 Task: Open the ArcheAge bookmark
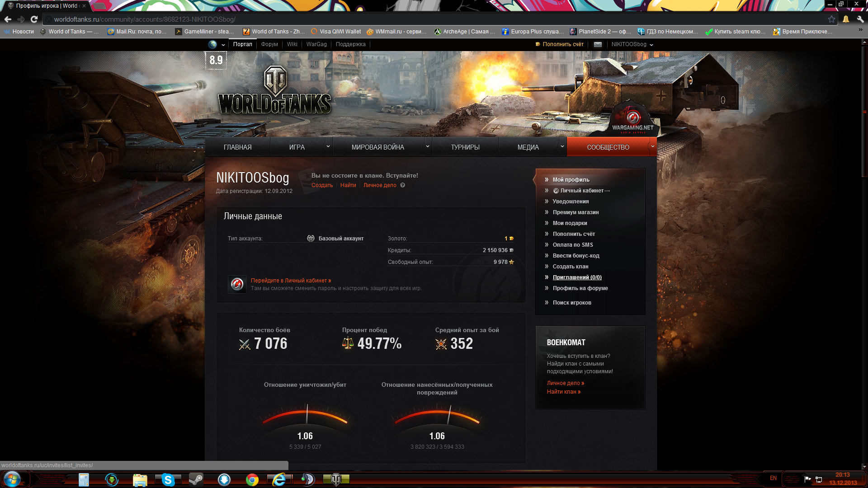pyautogui.click(x=465, y=32)
